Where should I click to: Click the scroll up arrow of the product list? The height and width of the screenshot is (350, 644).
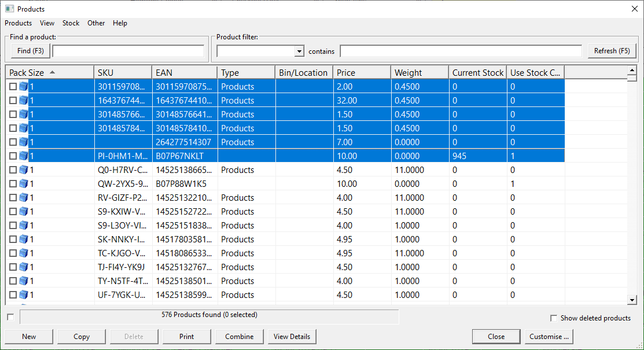point(632,70)
